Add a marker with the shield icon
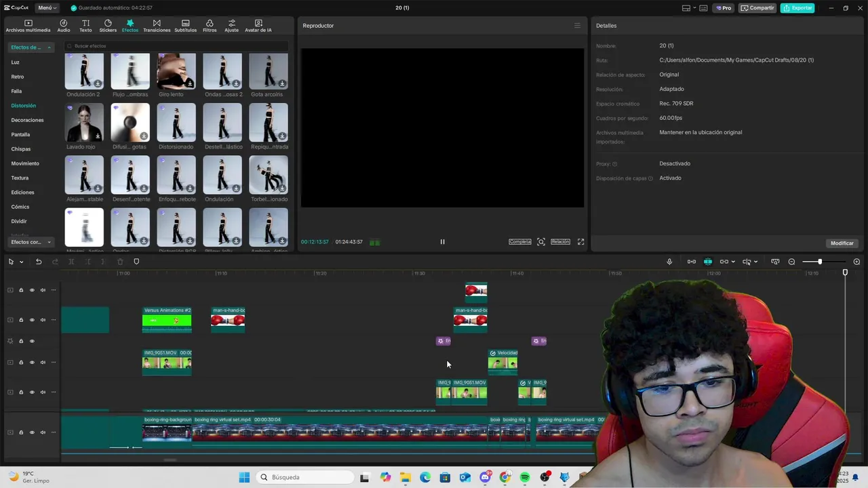 (136, 262)
